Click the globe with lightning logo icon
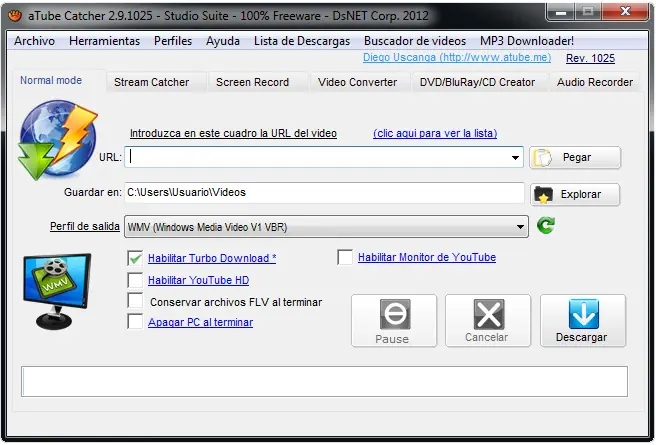Screen dimensions: 656x445 (x=58, y=140)
